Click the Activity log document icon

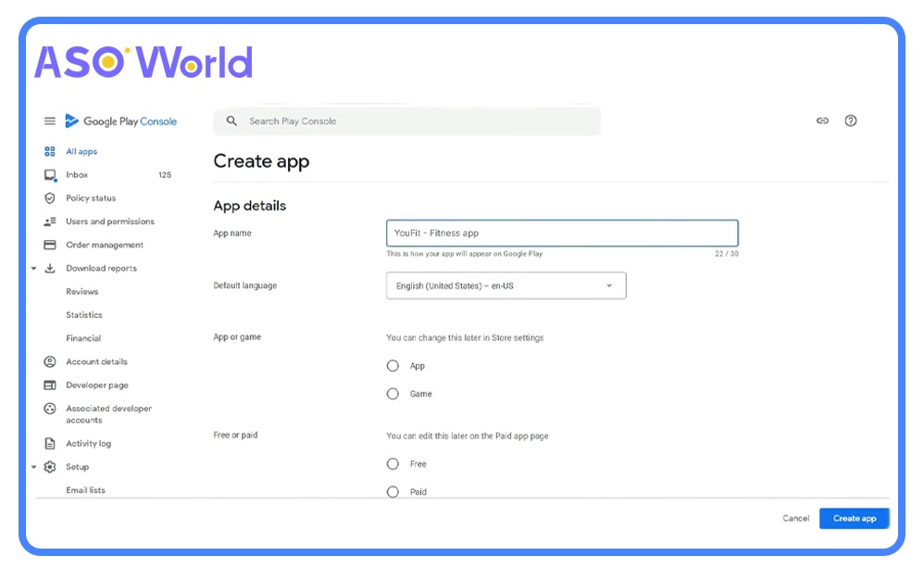tap(50, 444)
